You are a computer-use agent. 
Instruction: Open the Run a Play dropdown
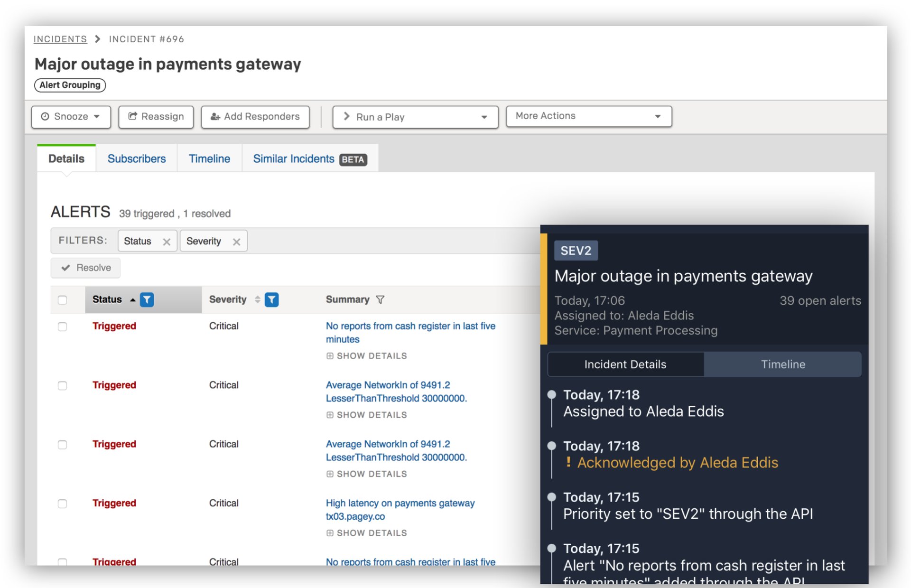(x=415, y=117)
